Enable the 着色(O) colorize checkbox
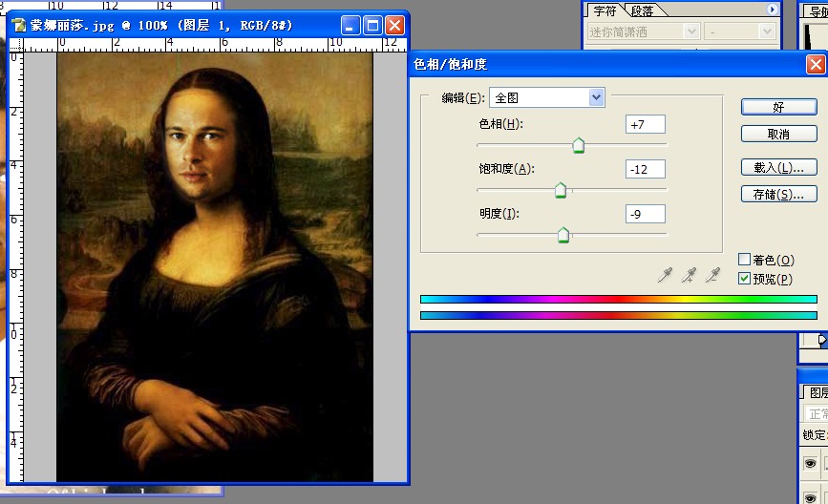 [x=744, y=259]
